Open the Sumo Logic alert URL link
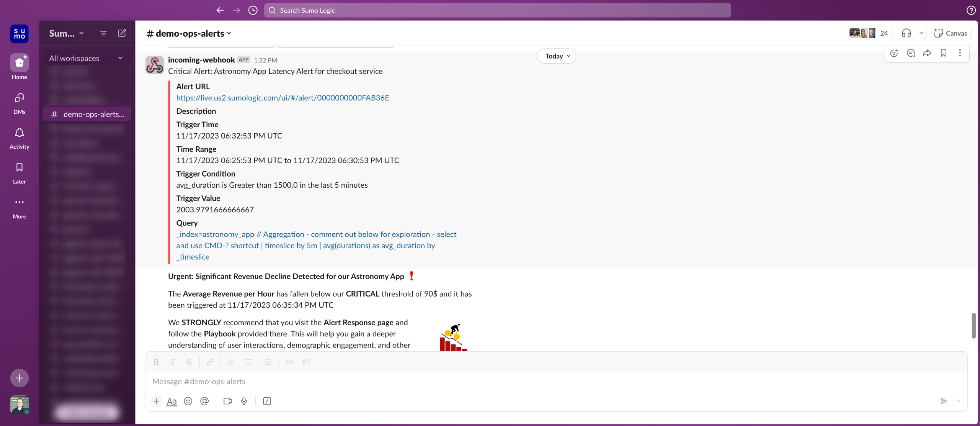 pos(283,98)
